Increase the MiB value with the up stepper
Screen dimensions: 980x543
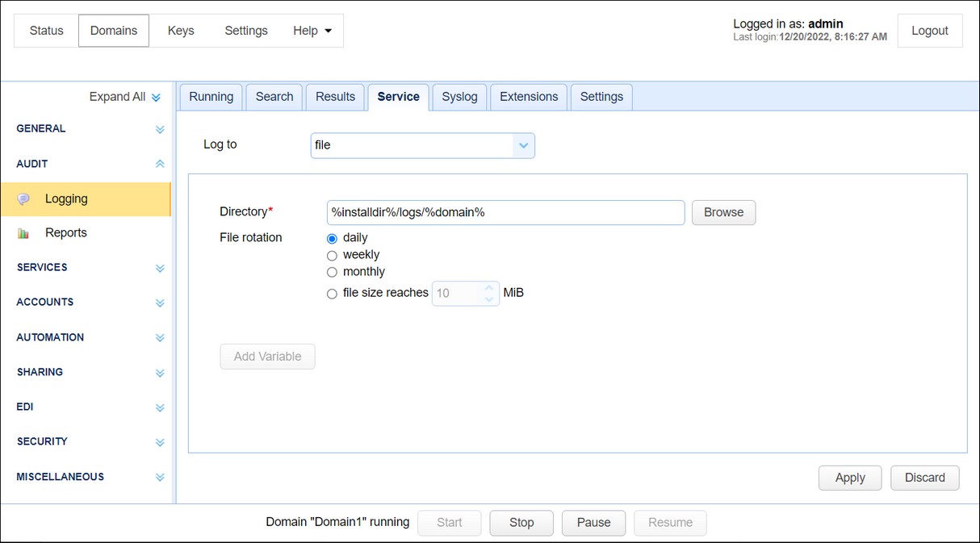coord(488,287)
